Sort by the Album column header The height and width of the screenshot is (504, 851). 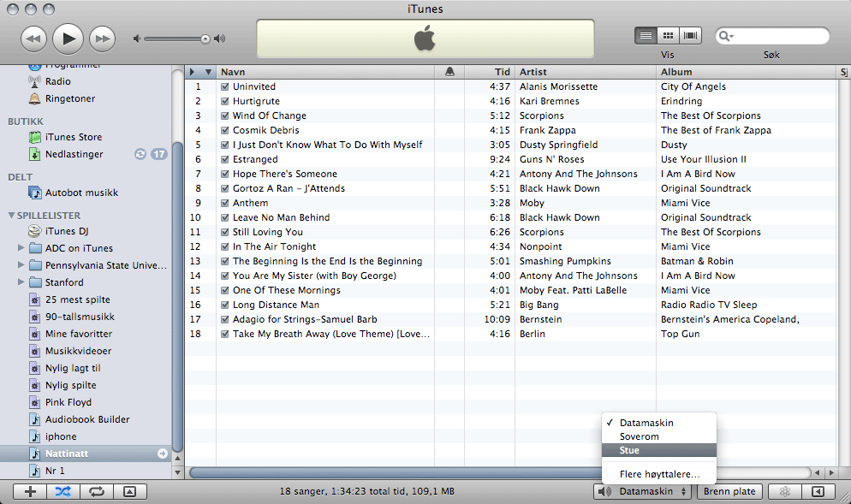pos(746,72)
